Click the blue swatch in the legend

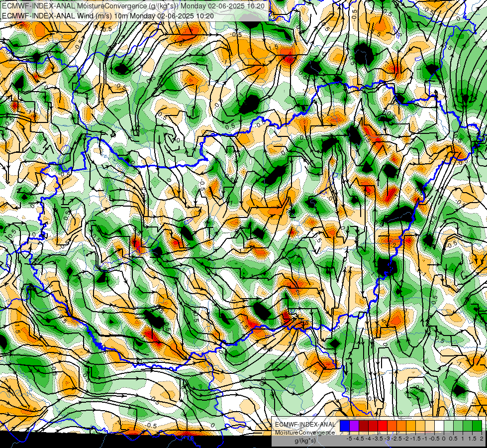[x=345, y=426]
